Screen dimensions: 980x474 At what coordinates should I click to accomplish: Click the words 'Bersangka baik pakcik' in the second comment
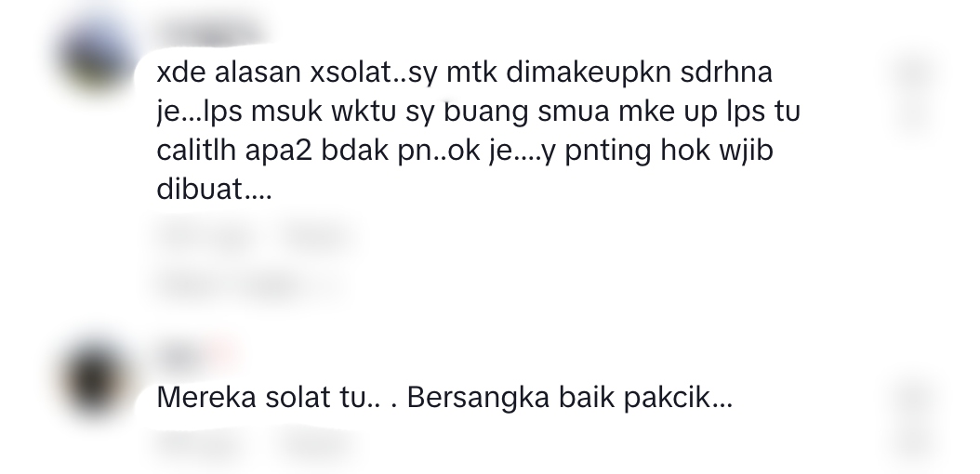569,397
